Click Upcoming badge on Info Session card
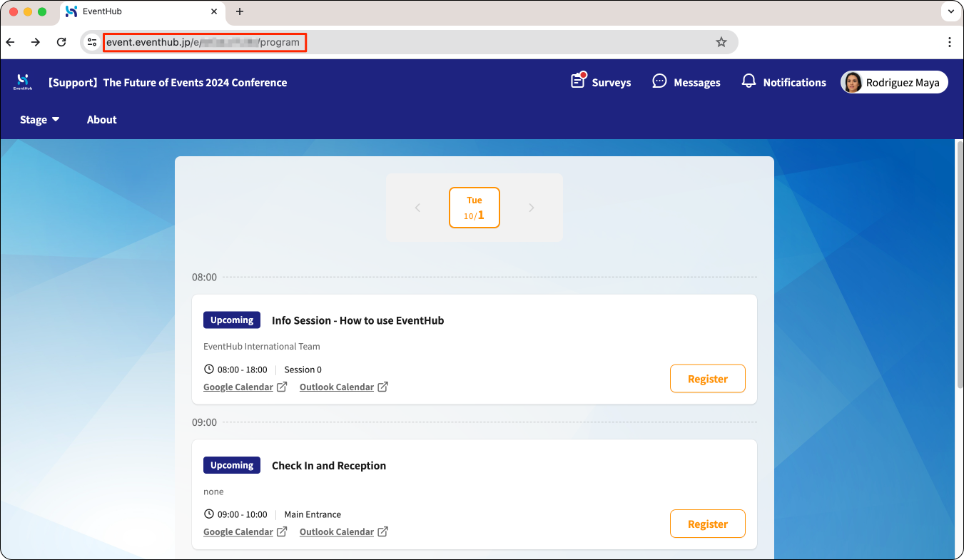The width and height of the screenshot is (964, 560). [232, 320]
